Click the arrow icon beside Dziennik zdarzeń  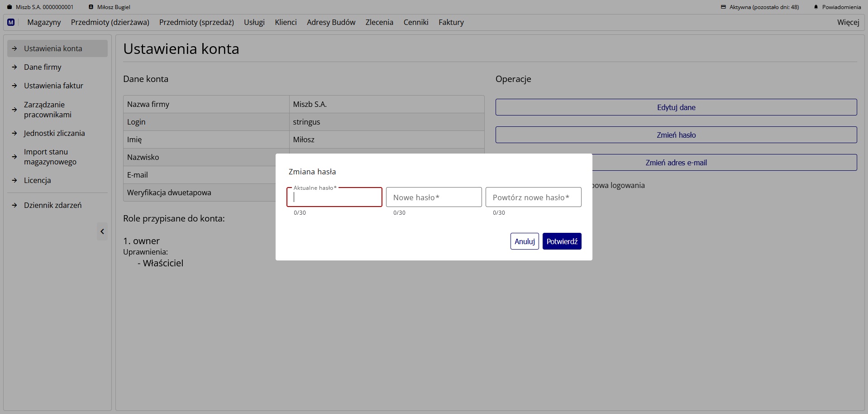pos(14,205)
